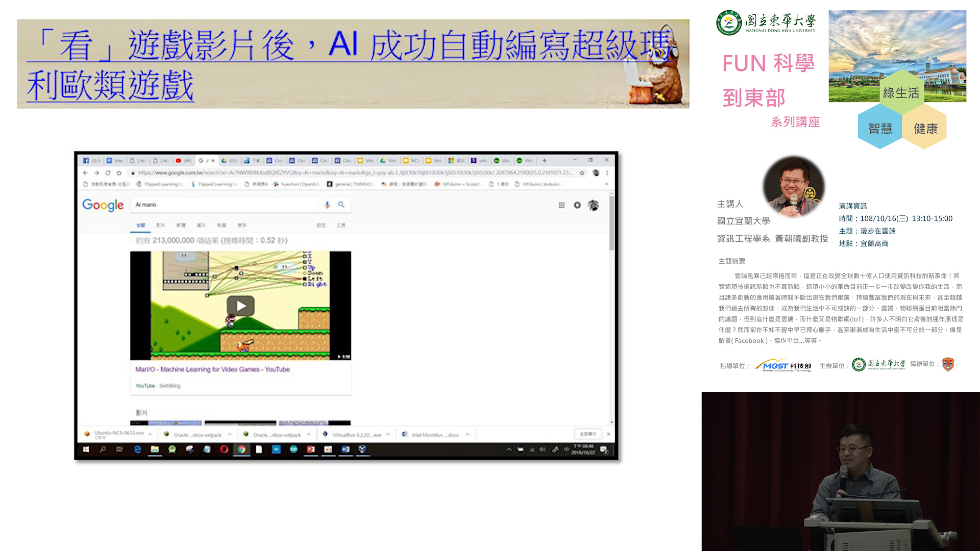The height and width of the screenshot is (551, 980).
Task: Open the MarI/O Machine Learning YouTube link
Action: click(x=212, y=369)
